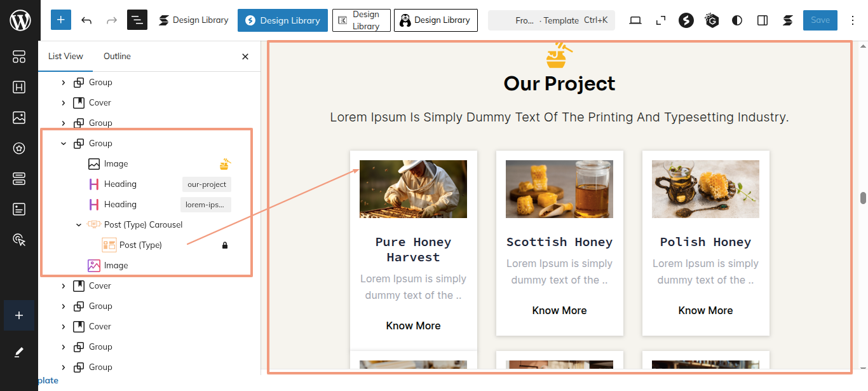Click the penguin Design Library button

coord(435,20)
